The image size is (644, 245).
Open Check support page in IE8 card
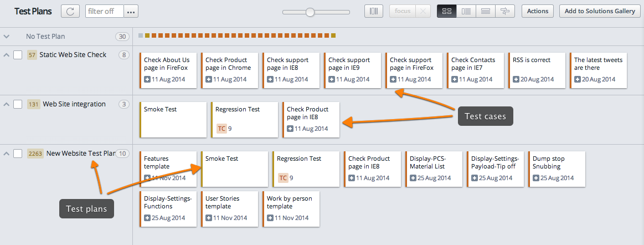[x=291, y=70]
